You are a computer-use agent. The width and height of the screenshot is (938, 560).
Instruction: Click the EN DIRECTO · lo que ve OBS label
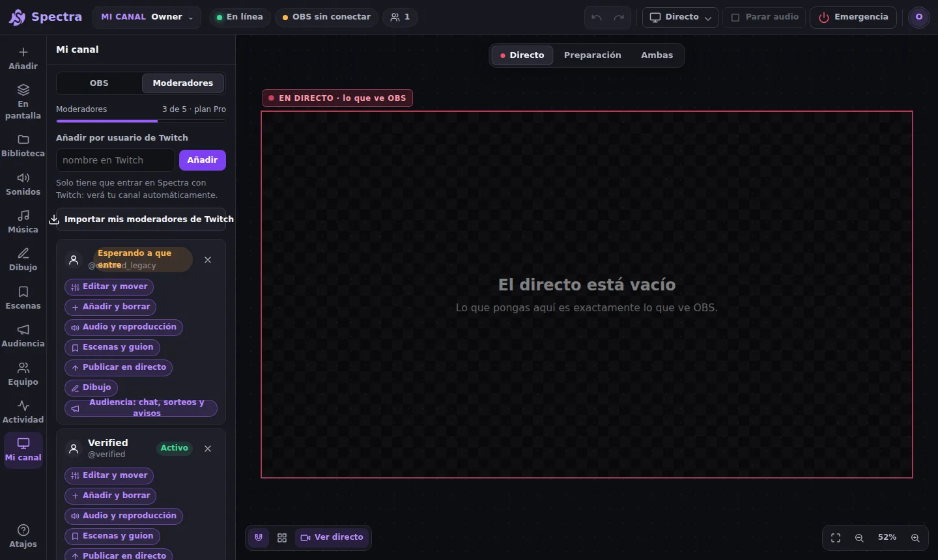337,98
